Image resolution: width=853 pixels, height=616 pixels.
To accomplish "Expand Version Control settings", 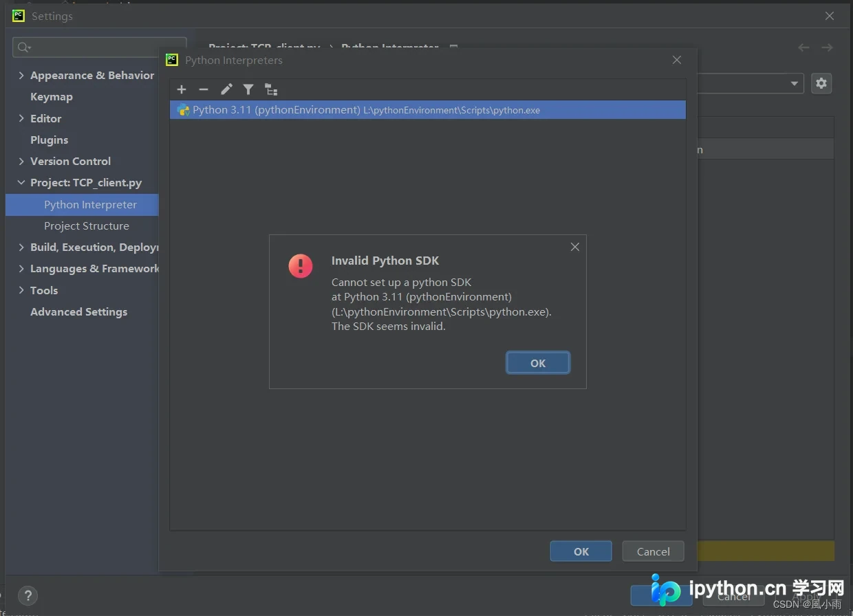I will pos(21,161).
